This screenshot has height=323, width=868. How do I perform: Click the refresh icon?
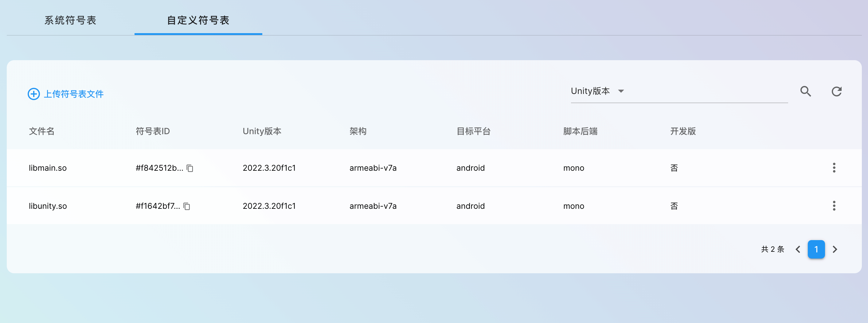pos(836,91)
